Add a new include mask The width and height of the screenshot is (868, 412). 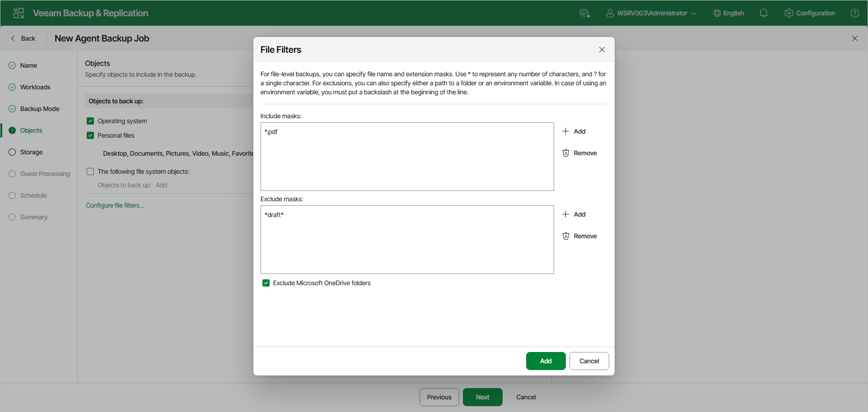tap(574, 131)
